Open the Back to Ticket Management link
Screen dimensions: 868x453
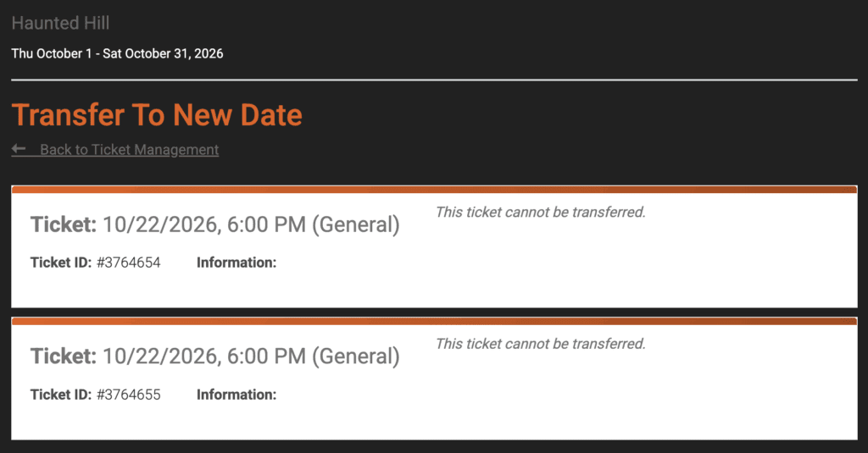click(x=129, y=150)
